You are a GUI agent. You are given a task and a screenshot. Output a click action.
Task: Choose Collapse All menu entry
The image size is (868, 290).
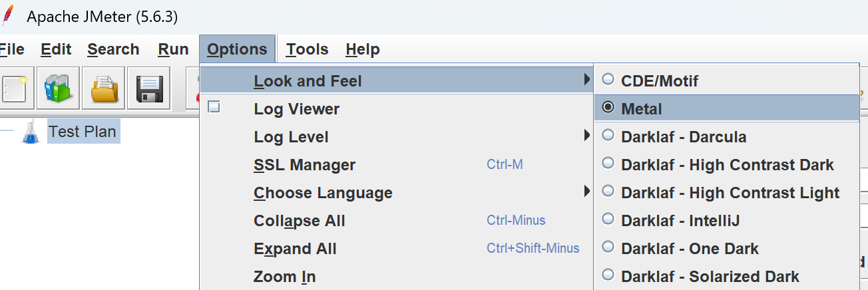(397, 221)
